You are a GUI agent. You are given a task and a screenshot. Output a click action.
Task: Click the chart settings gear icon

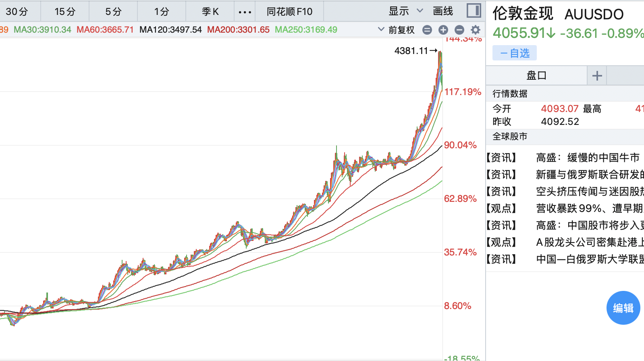click(x=476, y=30)
